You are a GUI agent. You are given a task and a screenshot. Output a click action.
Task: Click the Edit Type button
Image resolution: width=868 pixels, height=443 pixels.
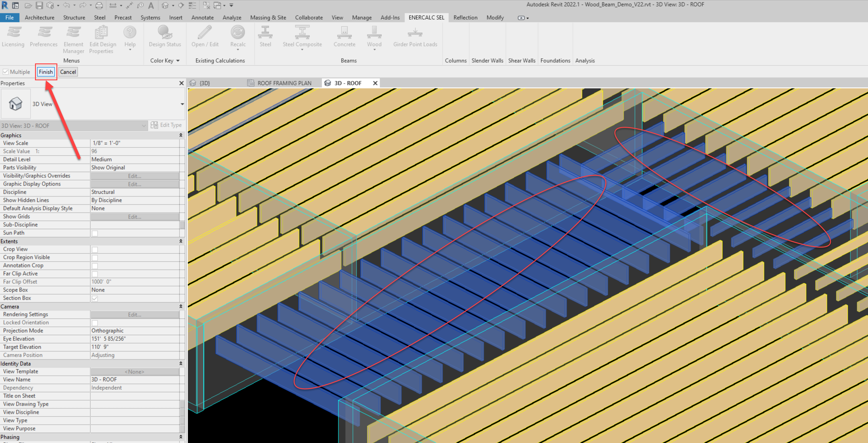[x=167, y=125]
